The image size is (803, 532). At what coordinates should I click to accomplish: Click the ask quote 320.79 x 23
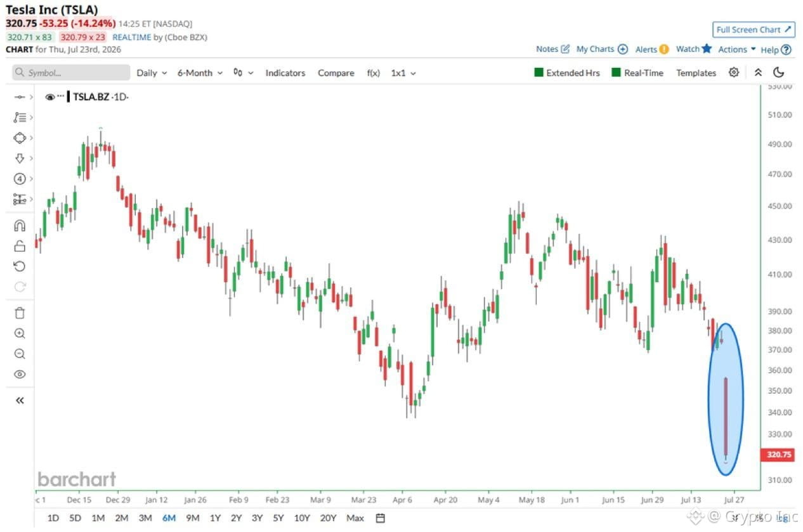83,37
